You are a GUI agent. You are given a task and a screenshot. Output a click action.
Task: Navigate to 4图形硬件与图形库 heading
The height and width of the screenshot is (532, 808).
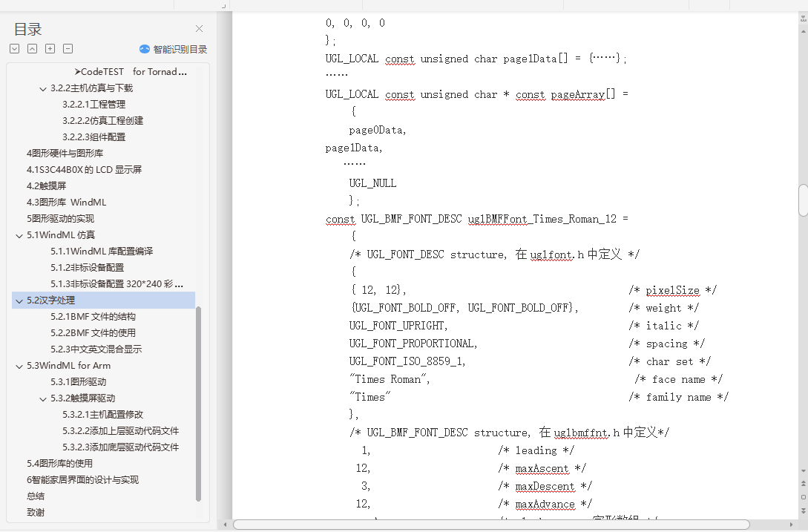(65, 153)
